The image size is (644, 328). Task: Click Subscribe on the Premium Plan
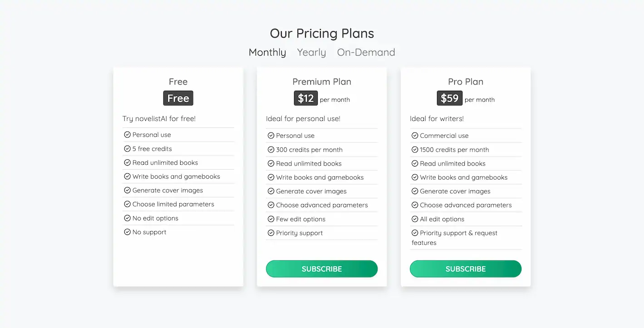pyautogui.click(x=321, y=269)
